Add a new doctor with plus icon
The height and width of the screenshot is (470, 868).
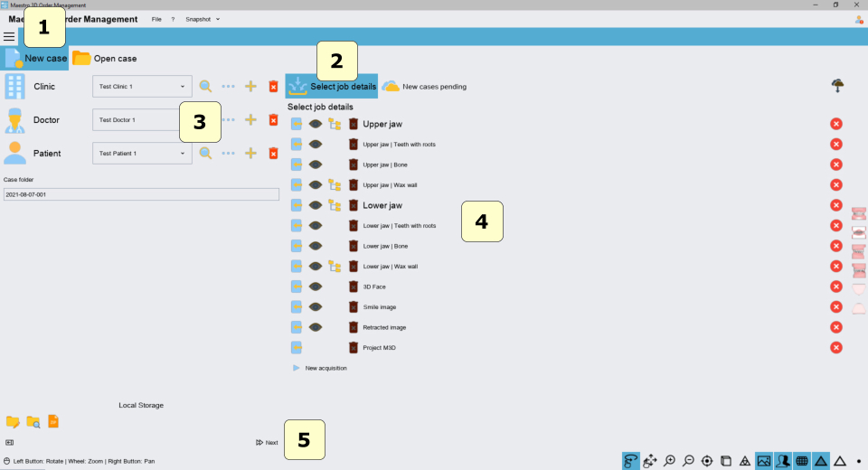pos(250,119)
